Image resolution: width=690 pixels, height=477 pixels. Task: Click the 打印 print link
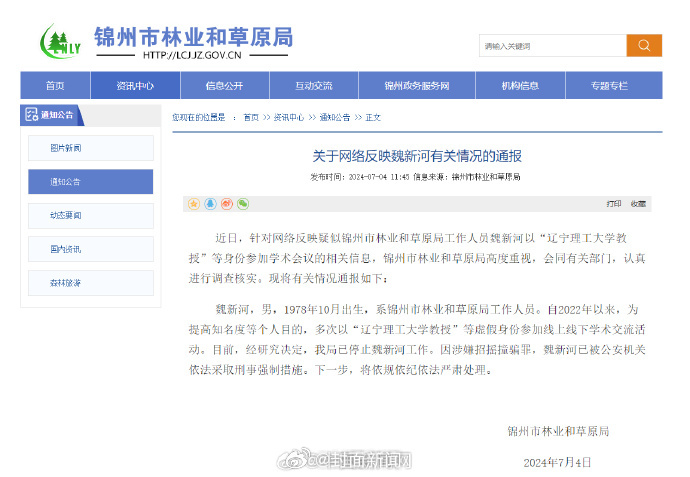(613, 204)
